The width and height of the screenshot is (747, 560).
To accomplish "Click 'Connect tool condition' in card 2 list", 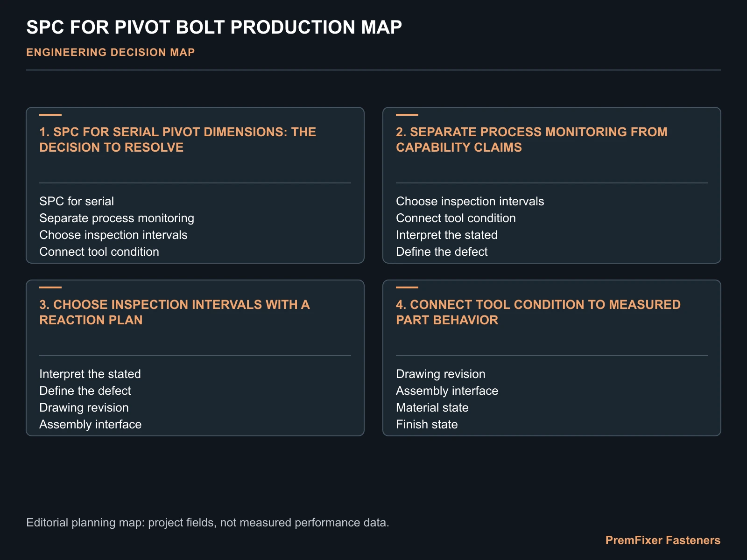I will tap(456, 218).
